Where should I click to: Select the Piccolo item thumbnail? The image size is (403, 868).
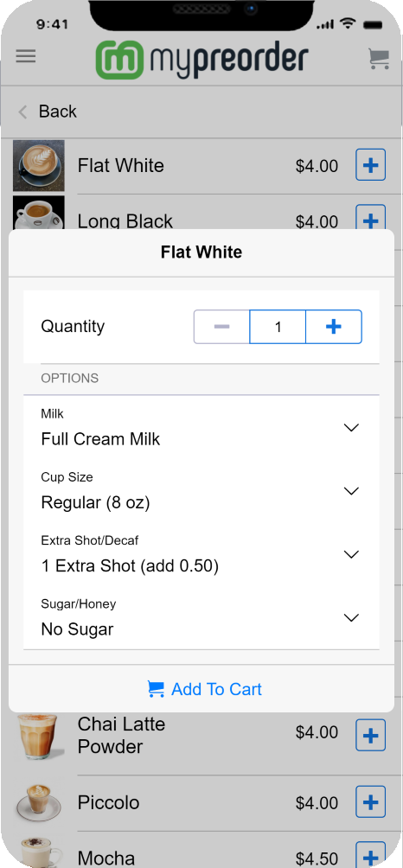coord(39,802)
